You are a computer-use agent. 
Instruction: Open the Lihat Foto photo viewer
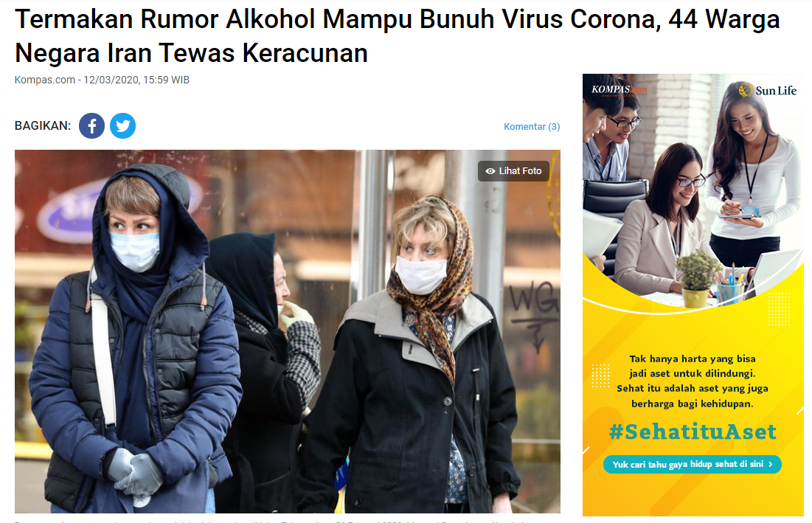pyautogui.click(x=513, y=171)
